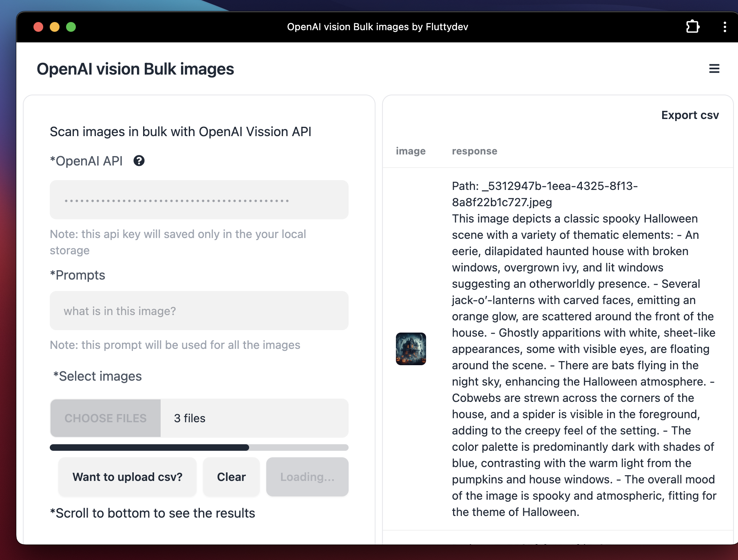Click the Clear button
Screen dimensions: 738x560
point(231,477)
